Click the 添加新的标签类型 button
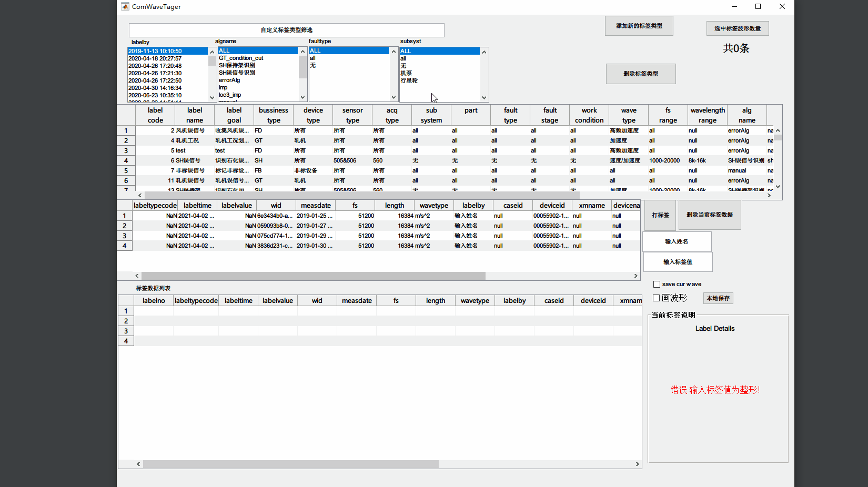Image resolution: width=868 pixels, height=487 pixels. [639, 26]
